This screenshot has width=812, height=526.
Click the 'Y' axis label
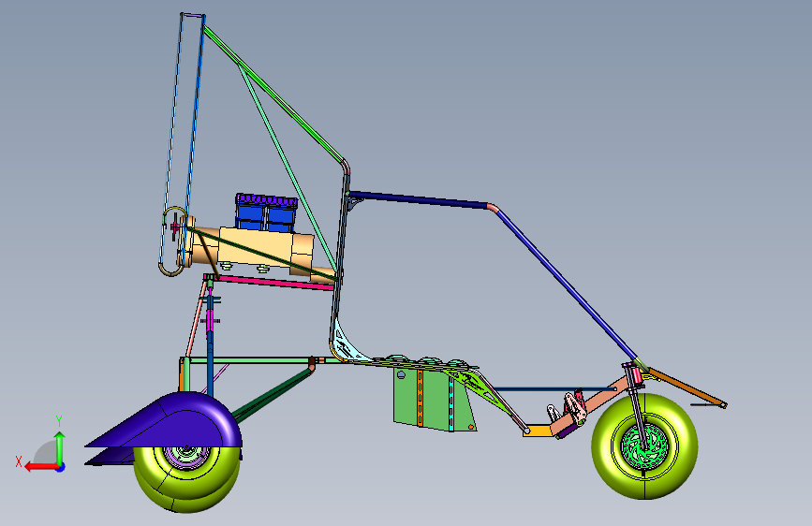click(x=59, y=421)
